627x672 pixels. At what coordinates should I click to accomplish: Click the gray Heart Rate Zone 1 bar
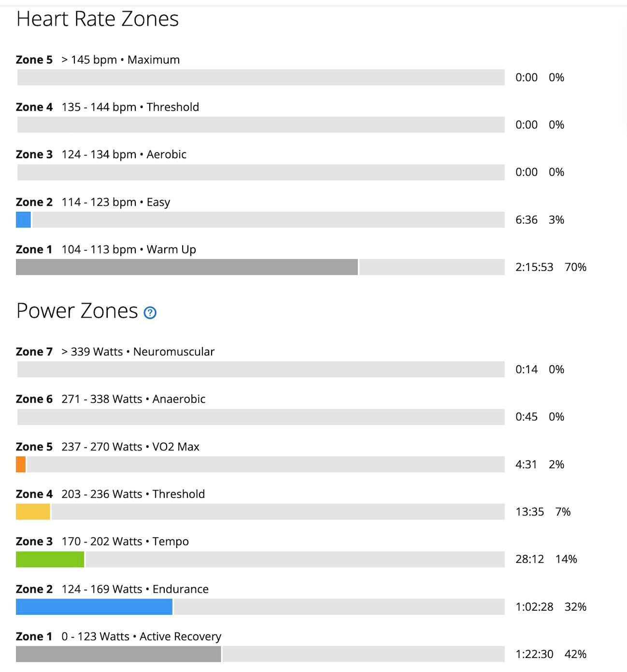pyautogui.click(x=186, y=267)
